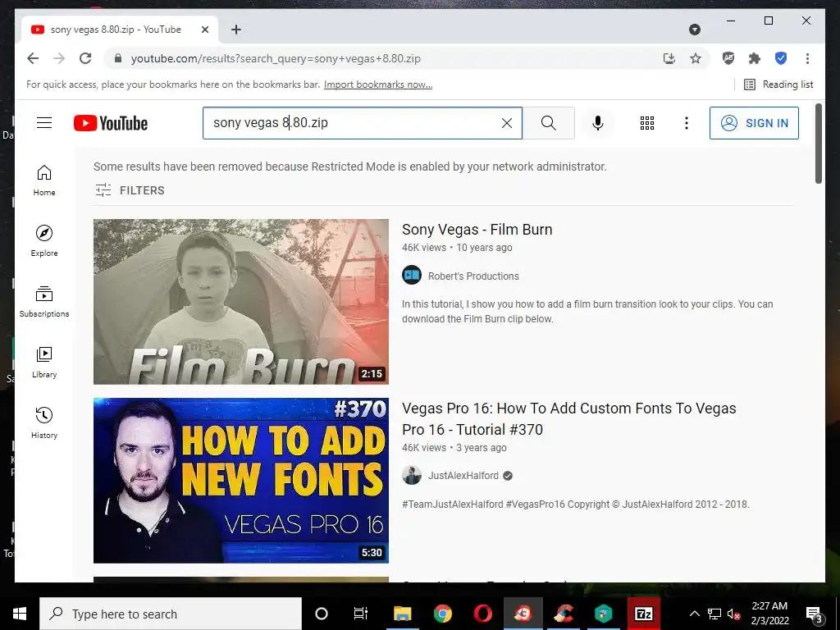Click the YouTube logo
Image resolution: width=840 pixels, height=630 pixels.
[111, 123]
